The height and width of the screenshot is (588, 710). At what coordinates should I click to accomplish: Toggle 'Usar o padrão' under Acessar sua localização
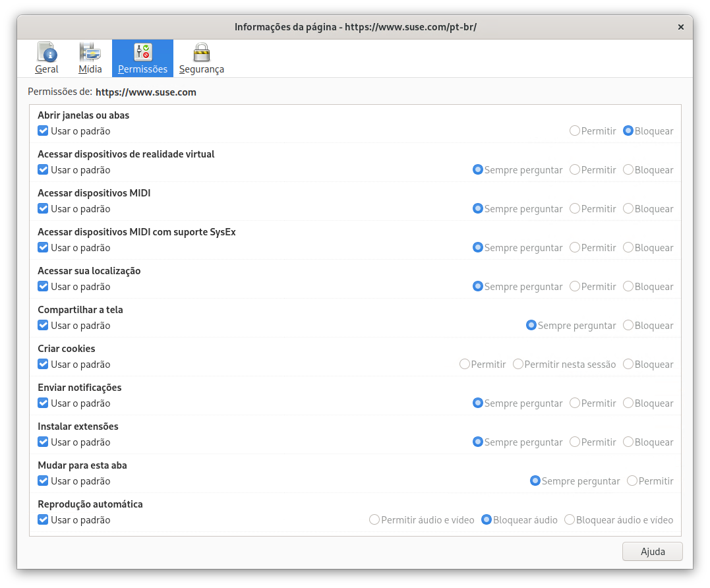44,287
